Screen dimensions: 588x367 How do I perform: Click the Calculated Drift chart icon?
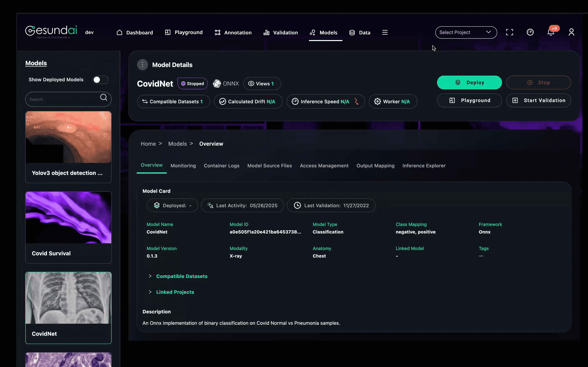pyautogui.click(x=222, y=102)
